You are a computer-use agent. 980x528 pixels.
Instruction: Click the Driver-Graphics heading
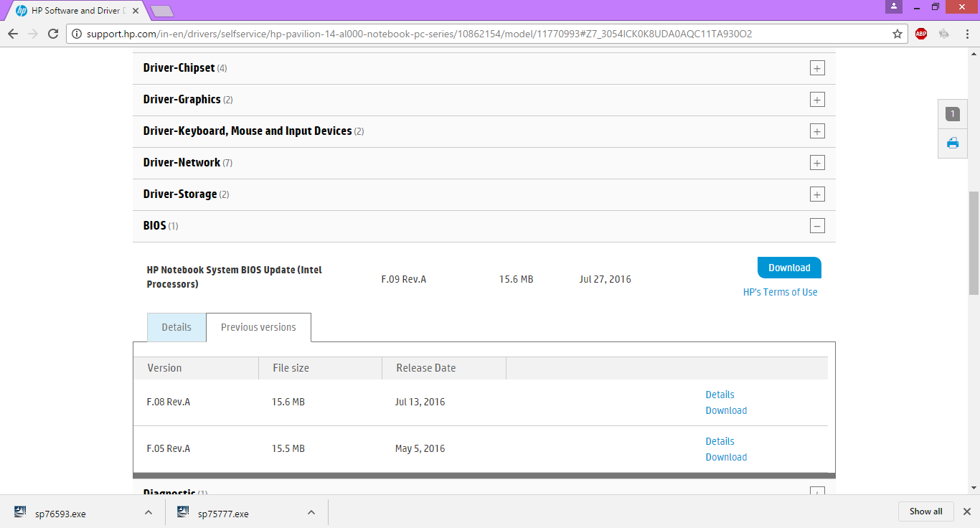pos(182,100)
